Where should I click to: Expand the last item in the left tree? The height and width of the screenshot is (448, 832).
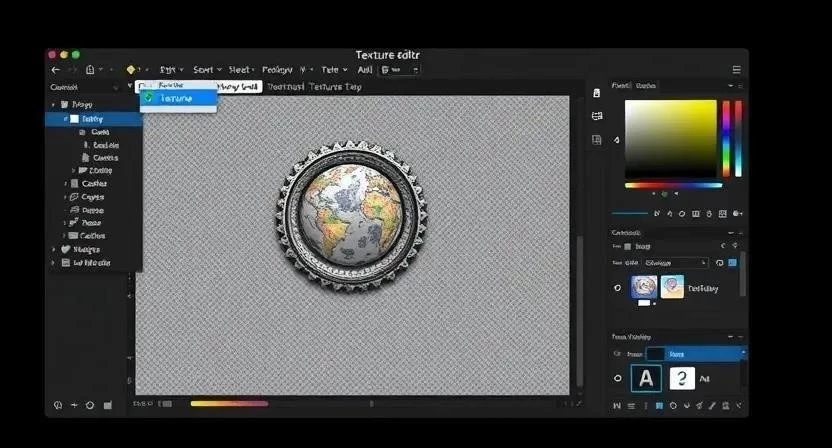53,262
